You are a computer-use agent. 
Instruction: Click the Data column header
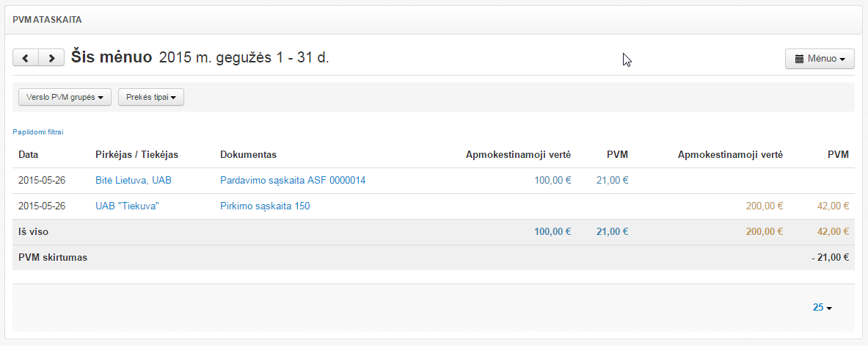29,154
